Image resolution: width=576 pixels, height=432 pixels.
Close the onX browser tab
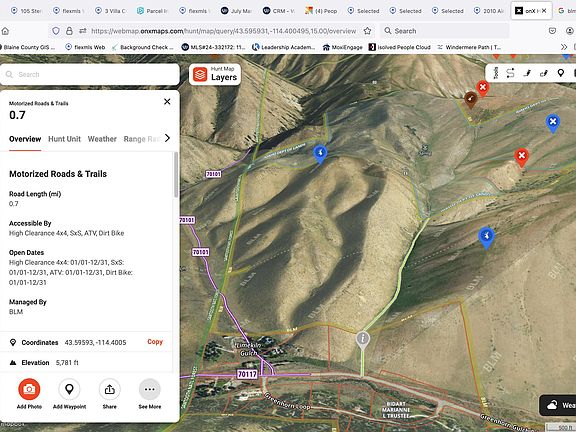544,11
